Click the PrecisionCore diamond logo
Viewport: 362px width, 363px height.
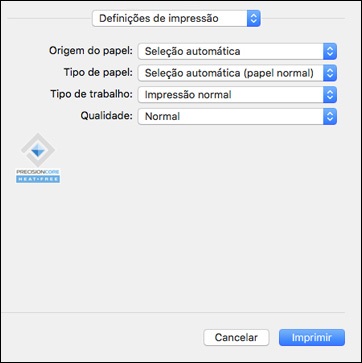click(38, 150)
